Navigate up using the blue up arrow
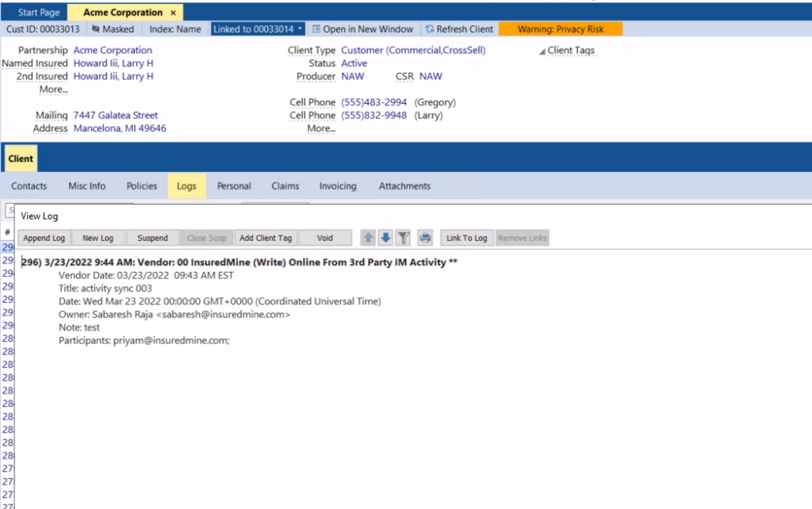 click(x=367, y=237)
